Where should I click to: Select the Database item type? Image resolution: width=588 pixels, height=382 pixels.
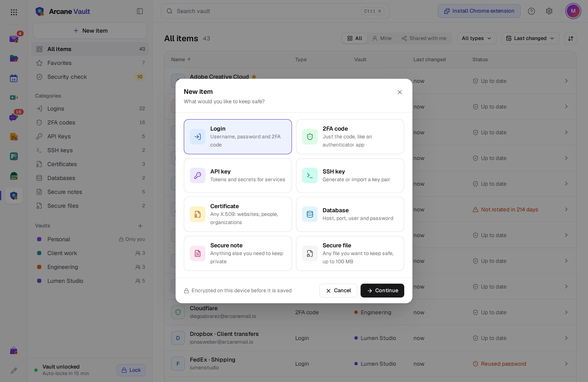tap(350, 214)
